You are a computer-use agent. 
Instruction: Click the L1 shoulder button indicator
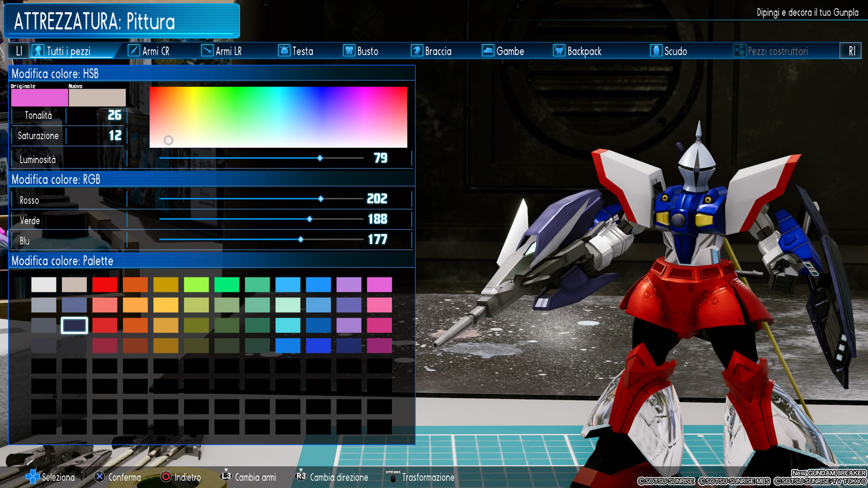[19, 51]
